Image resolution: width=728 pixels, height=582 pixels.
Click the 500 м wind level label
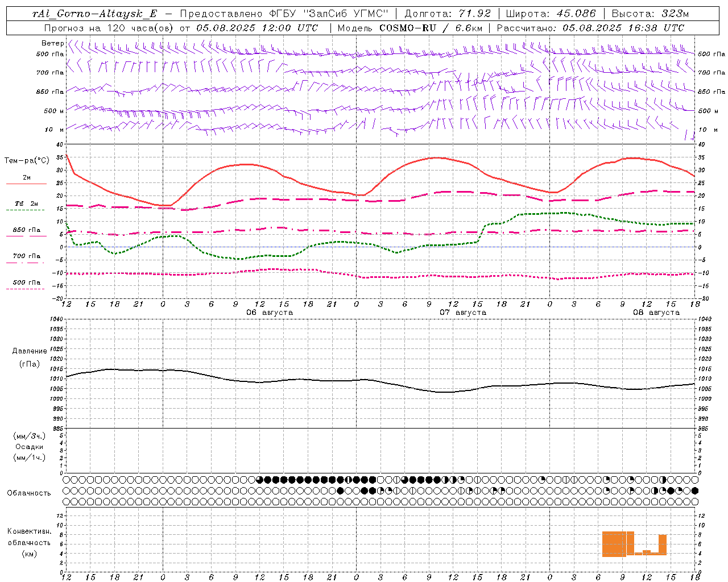pos(54,111)
